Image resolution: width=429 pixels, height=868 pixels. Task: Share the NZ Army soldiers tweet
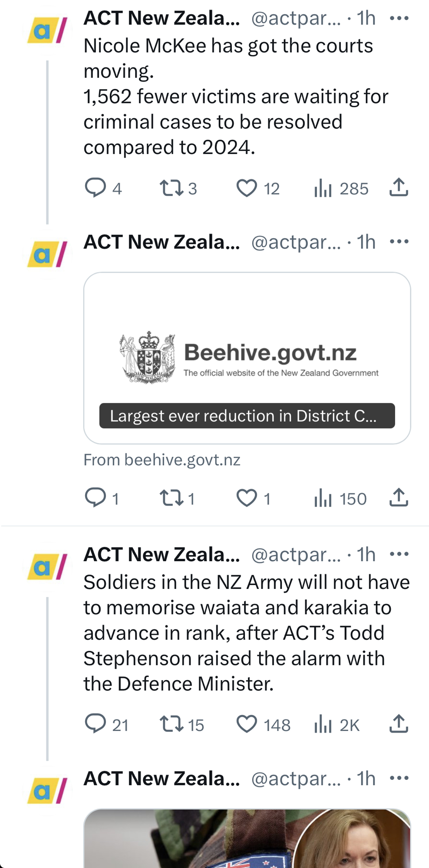point(398,723)
